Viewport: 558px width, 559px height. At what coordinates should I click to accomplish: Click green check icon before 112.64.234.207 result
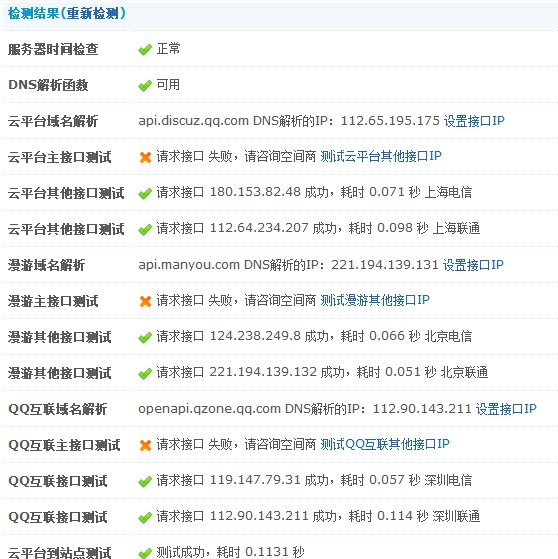145,230
